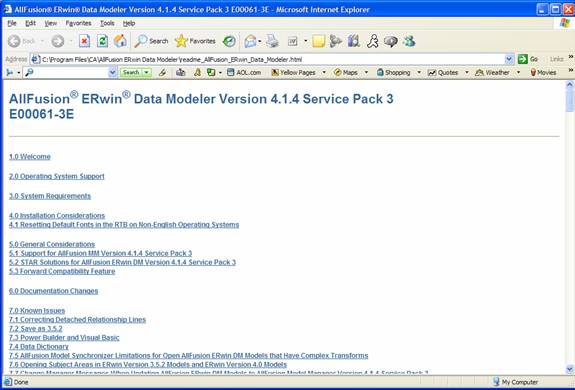Open 4.0 Installation Considerations link
The height and width of the screenshot is (390, 575).
57,216
